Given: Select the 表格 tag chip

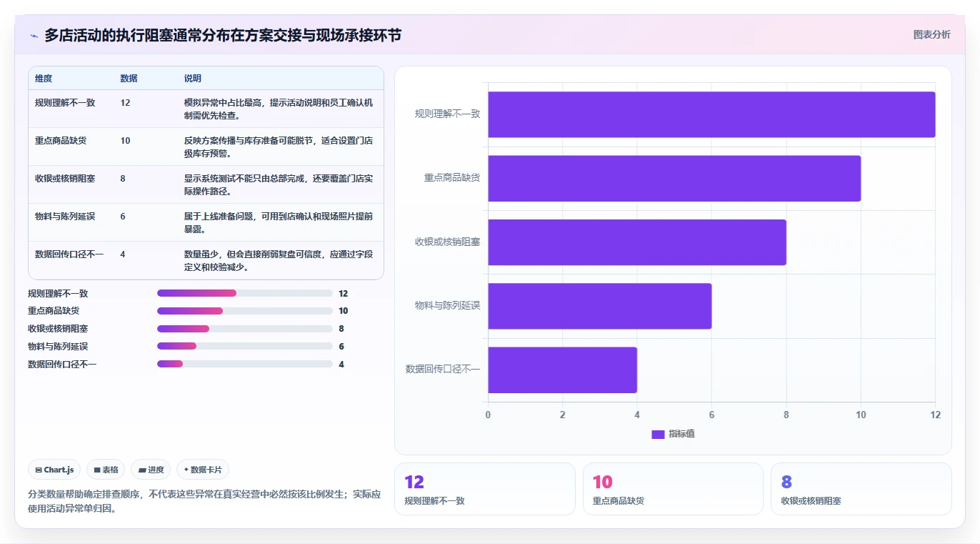Looking at the screenshot, I should [106, 470].
